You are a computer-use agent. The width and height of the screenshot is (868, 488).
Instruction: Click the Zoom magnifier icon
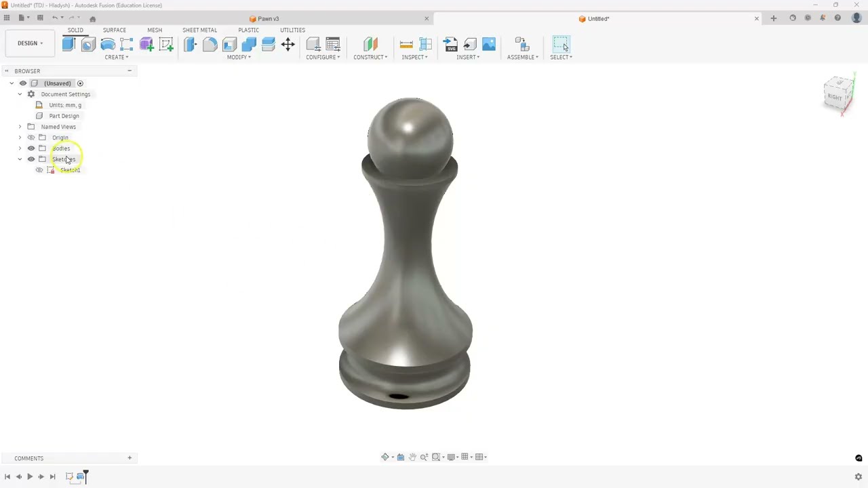coord(425,457)
